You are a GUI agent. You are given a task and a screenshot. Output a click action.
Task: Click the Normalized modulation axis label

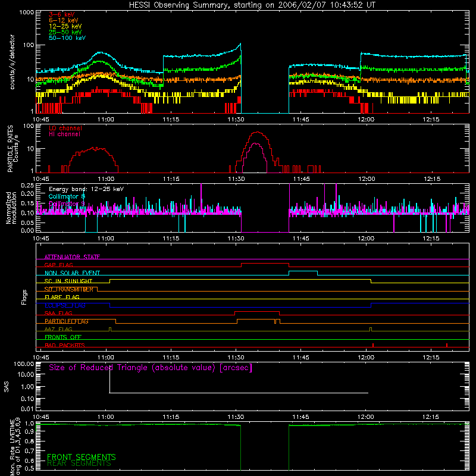(11, 208)
